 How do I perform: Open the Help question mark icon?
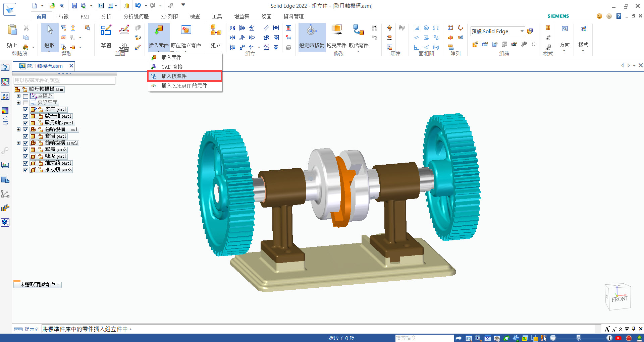point(619,16)
